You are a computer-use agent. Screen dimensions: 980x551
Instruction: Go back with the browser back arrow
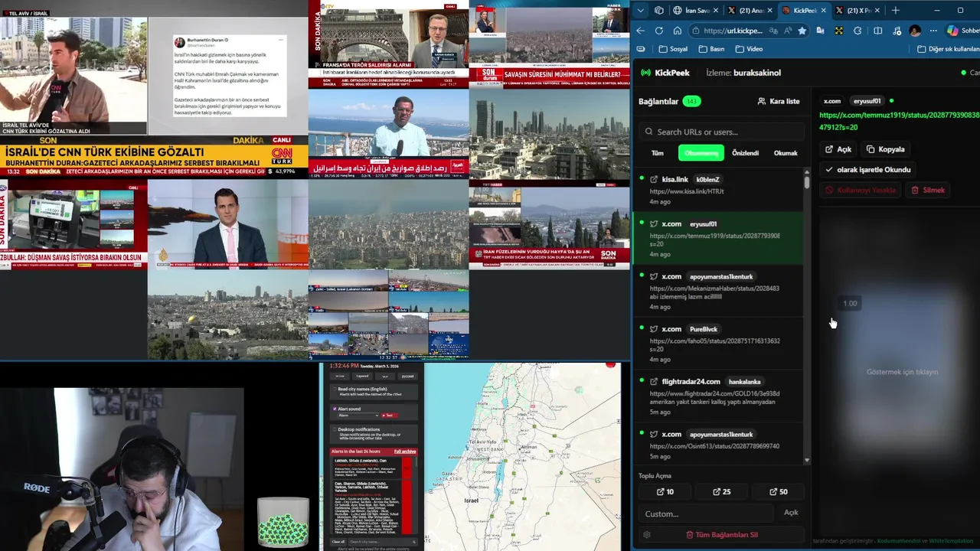(x=641, y=31)
